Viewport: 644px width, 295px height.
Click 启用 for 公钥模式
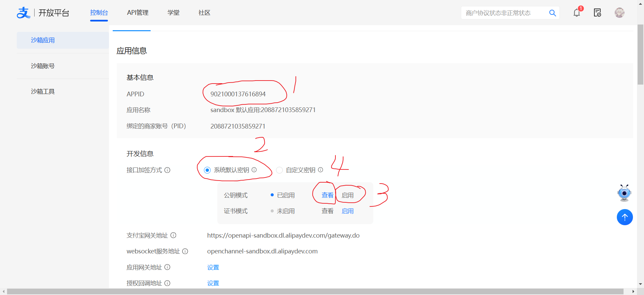(347, 195)
